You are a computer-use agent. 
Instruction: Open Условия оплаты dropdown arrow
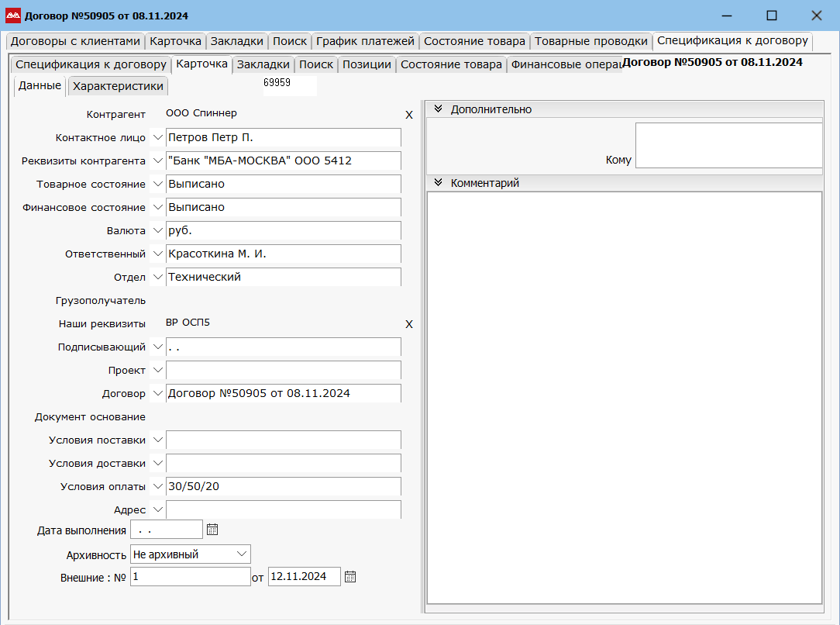(157, 486)
